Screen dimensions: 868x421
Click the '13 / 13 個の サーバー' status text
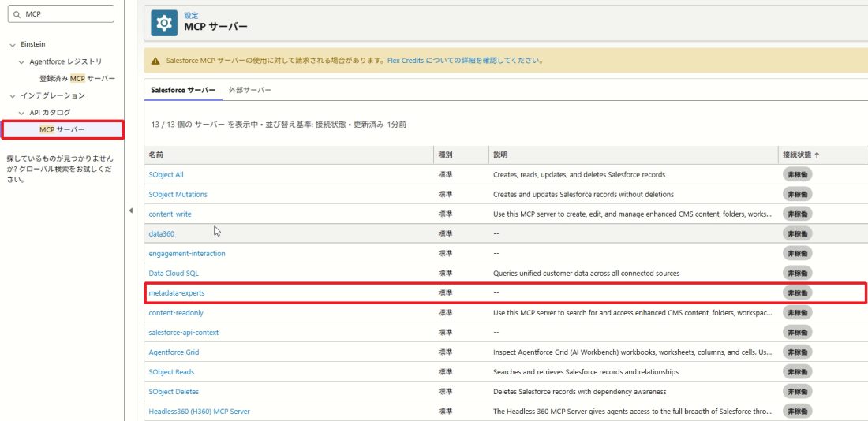pos(279,125)
